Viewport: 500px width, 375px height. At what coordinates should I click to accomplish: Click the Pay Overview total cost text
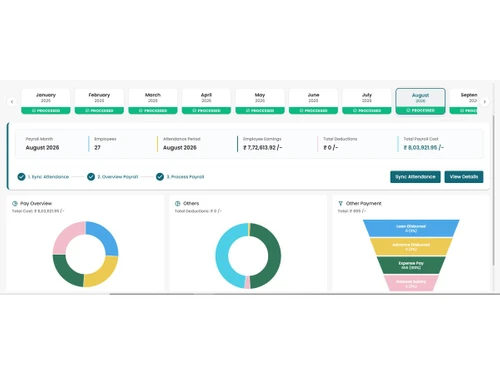coord(38,211)
